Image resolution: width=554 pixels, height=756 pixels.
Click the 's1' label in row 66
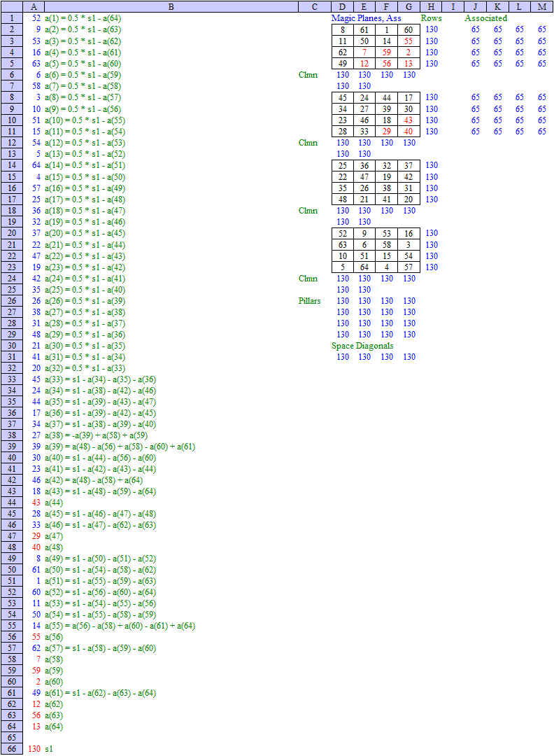[x=49, y=749]
